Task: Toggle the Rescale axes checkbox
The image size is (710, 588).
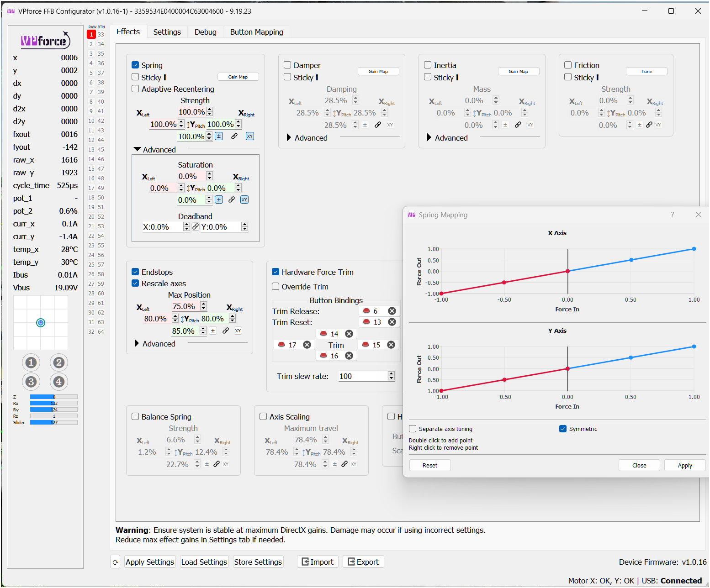Action: 135,283
